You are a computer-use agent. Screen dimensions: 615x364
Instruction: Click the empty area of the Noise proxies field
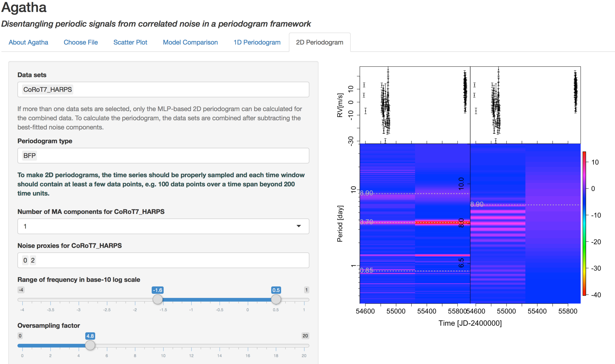click(x=172, y=260)
